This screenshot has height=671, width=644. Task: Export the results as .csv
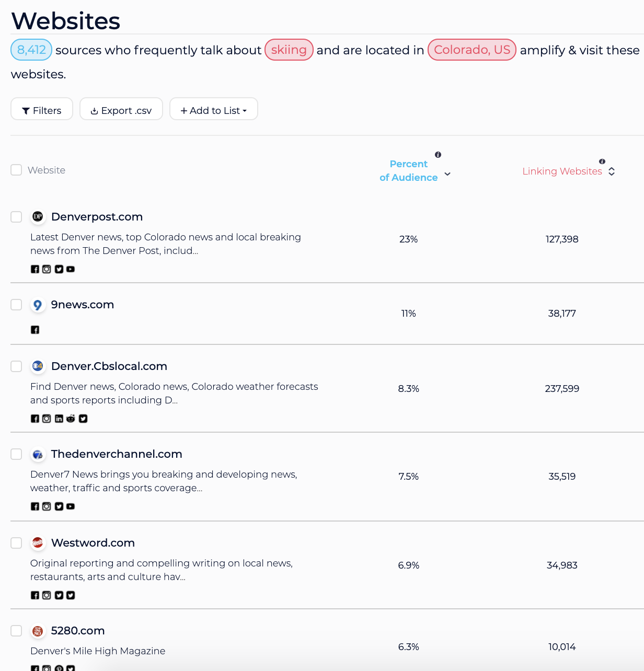121,109
